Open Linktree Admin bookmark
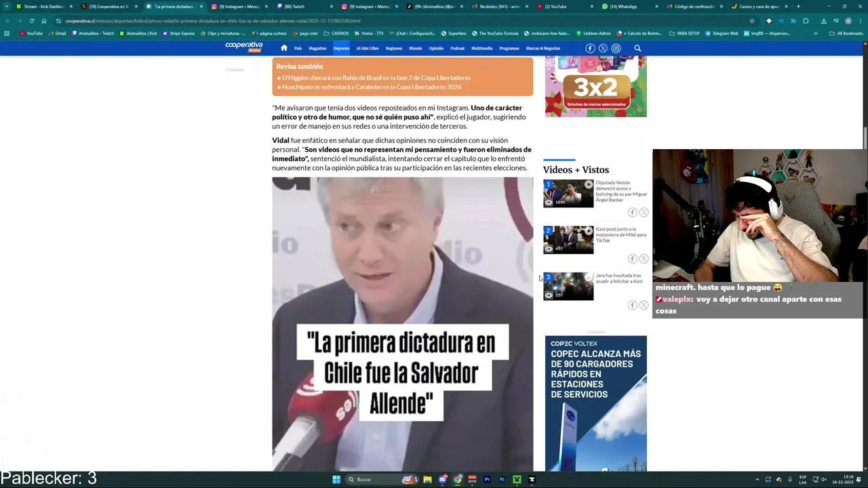The image size is (868, 488). (x=593, y=33)
